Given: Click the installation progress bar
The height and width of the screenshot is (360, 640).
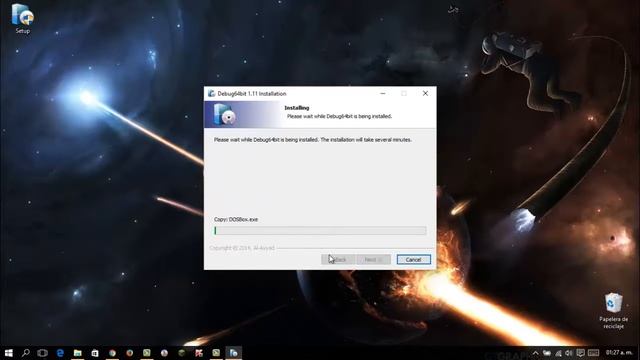Looking at the screenshot, I should coord(320,231).
